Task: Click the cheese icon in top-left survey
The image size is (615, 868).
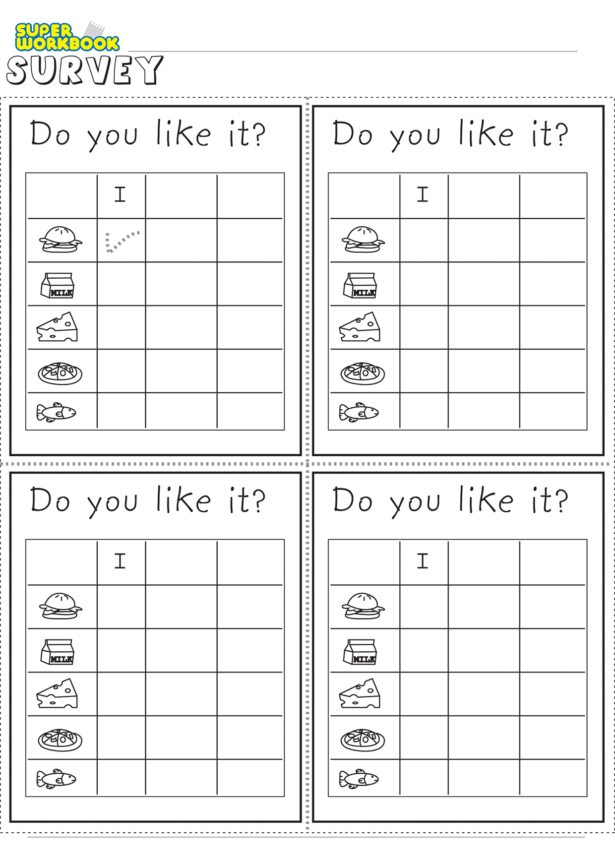Action: (x=57, y=327)
